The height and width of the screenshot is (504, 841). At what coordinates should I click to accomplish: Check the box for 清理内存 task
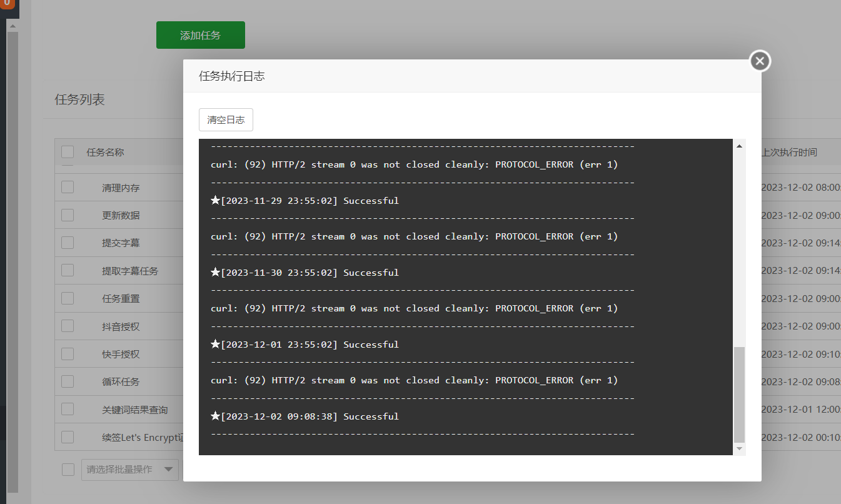tap(68, 187)
